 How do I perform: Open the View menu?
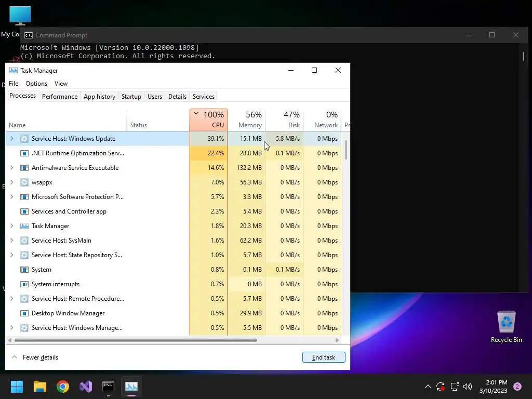(61, 84)
